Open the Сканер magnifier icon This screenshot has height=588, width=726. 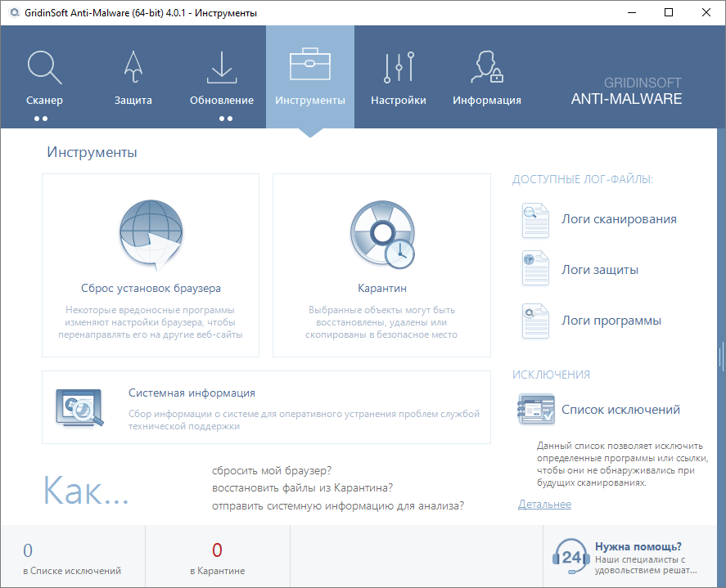[x=44, y=68]
